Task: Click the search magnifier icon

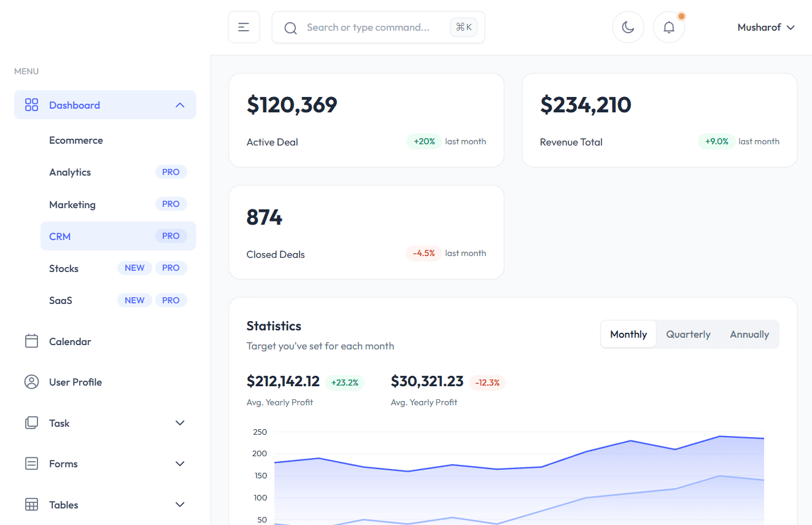Action: click(x=290, y=28)
